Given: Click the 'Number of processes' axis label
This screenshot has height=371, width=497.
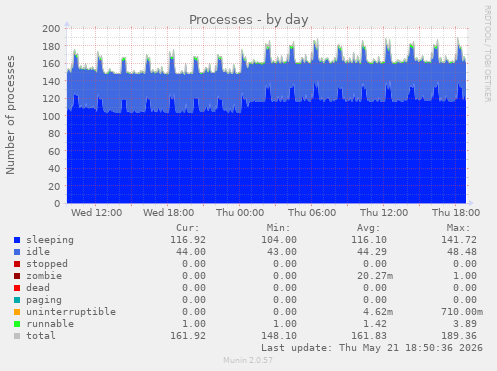Looking at the screenshot, I should [x=10, y=115].
